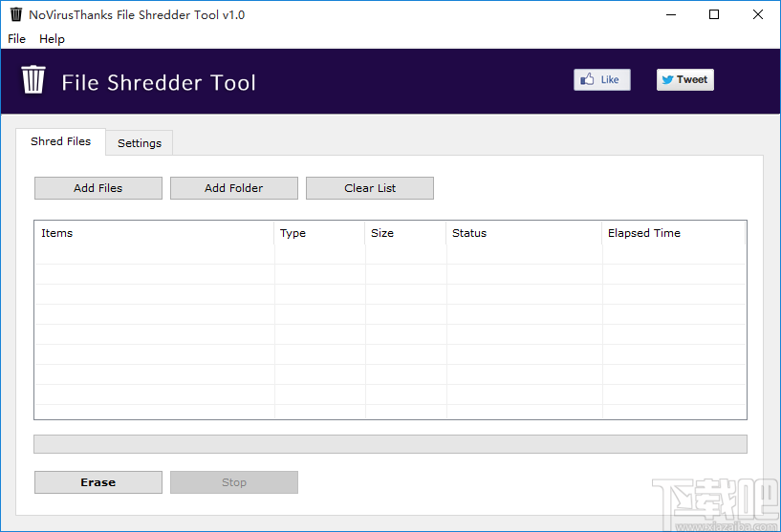Viewport: 781px width, 532px height.
Task: Click the shredding progress bar
Action: coord(390,444)
